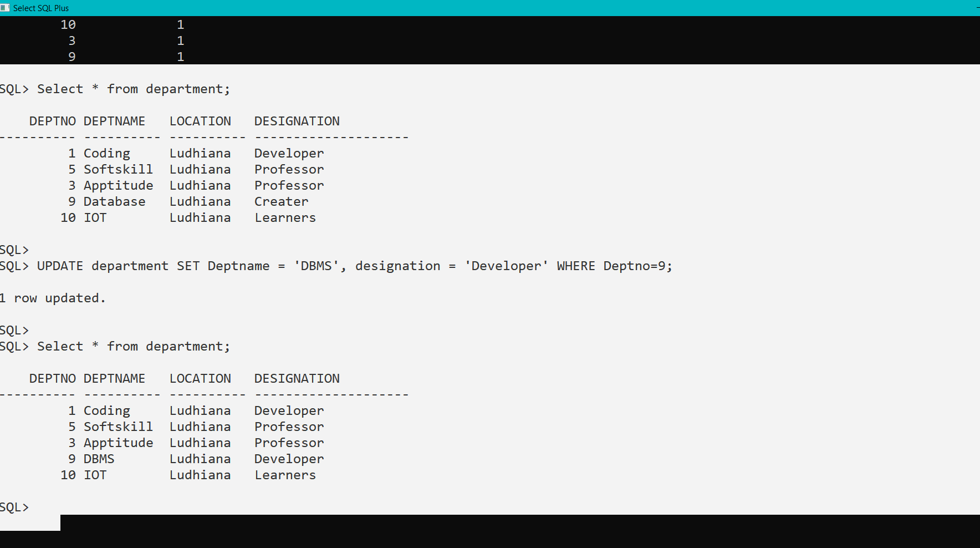The height and width of the screenshot is (548, 980).
Task: Click the 'Softskill' department name
Action: click(x=118, y=169)
